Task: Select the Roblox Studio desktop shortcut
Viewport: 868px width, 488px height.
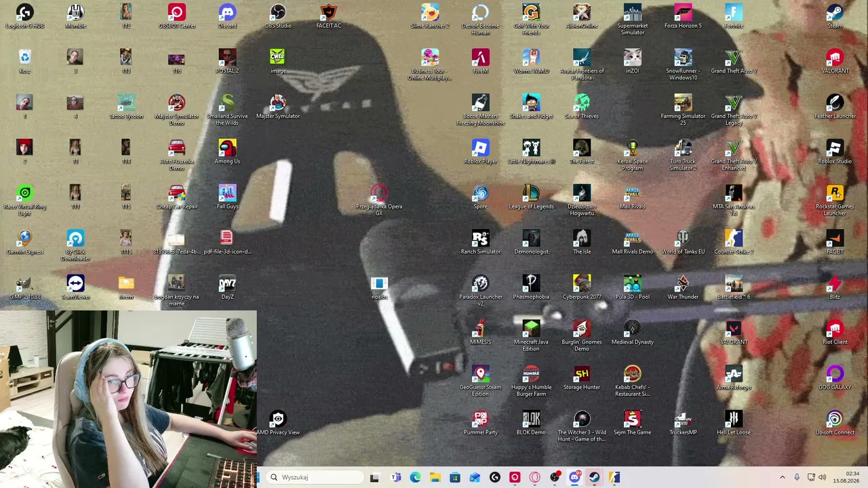Action: pyautogui.click(x=835, y=152)
